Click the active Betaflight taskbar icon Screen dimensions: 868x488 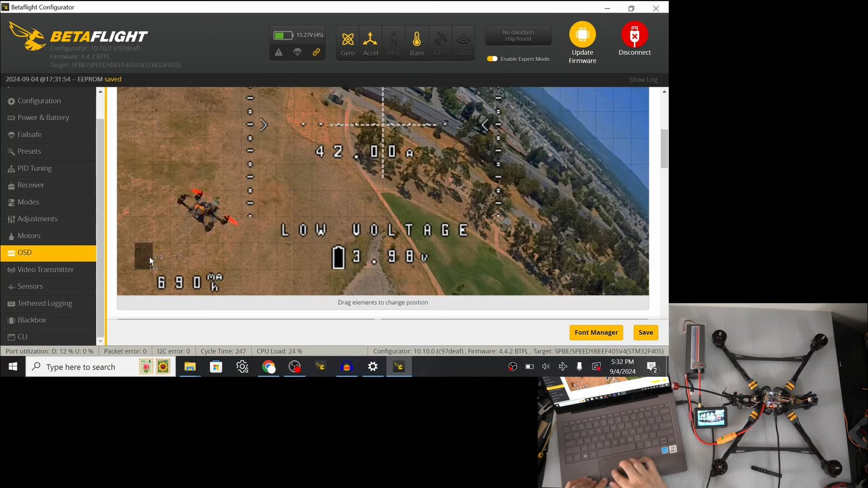tap(399, 367)
